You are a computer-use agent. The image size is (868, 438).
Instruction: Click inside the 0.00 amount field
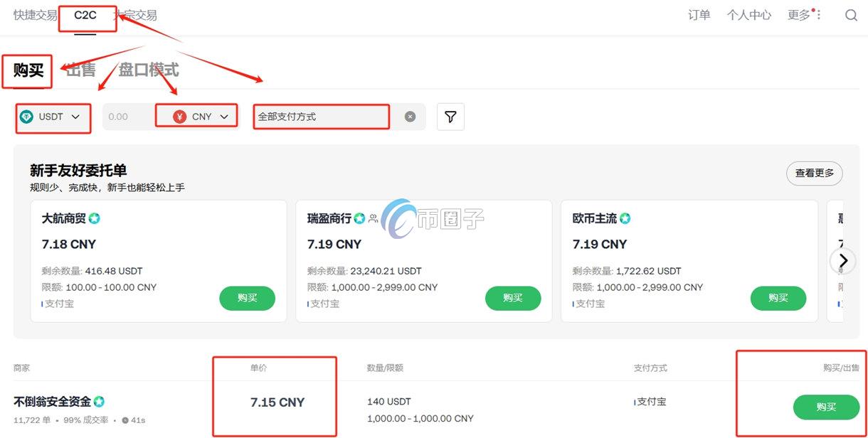point(127,116)
